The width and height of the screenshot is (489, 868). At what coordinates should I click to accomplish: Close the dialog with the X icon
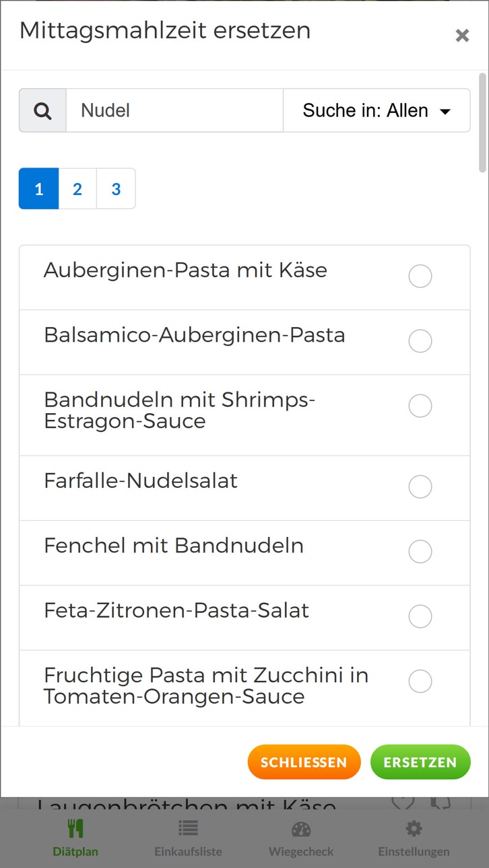point(462,36)
